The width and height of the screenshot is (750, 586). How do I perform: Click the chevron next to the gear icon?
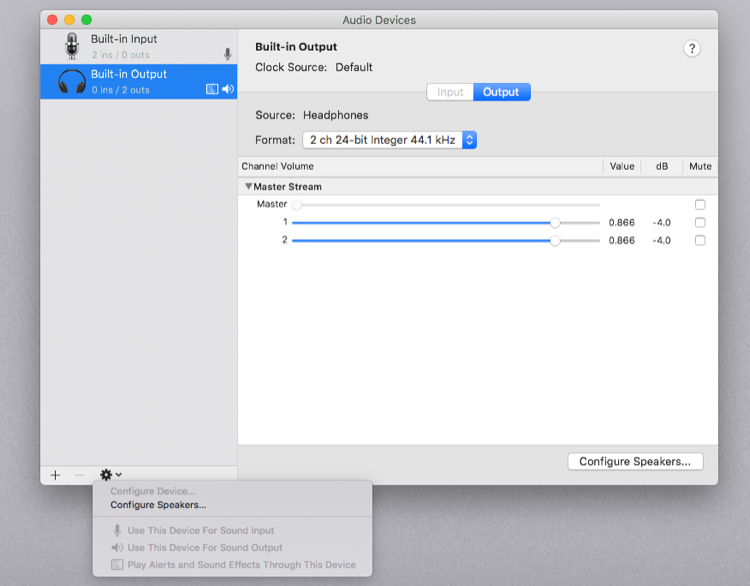tap(119, 475)
